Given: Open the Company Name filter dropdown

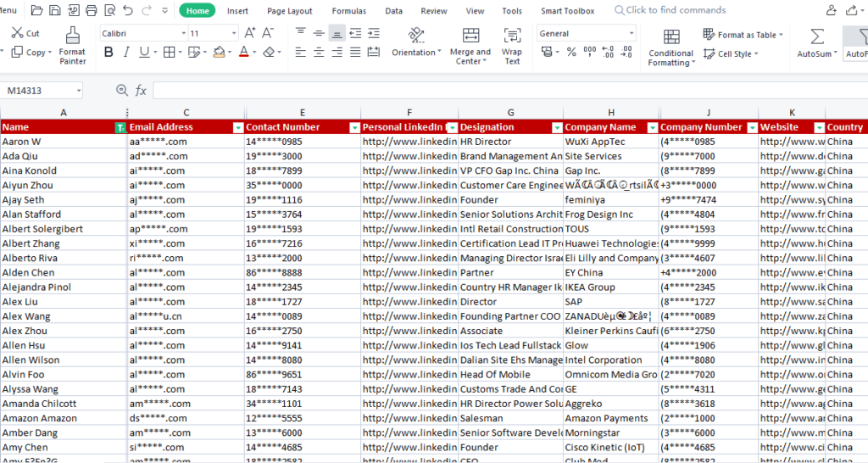Looking at the screenshot, I should [653, 127].
